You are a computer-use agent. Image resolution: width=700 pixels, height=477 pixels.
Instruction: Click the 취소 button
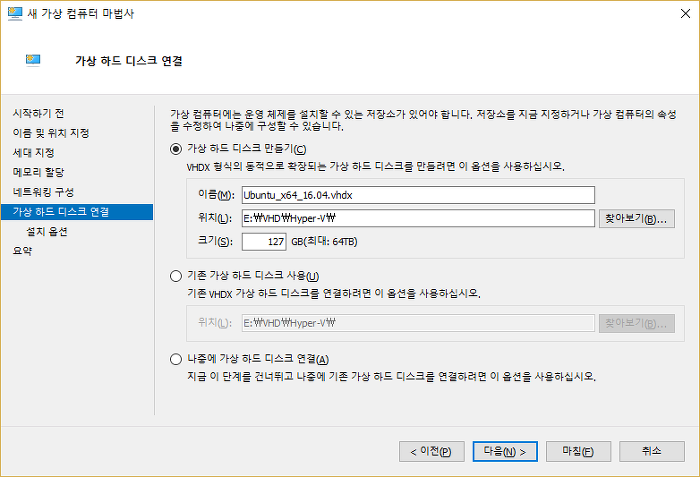tap(652, 452)
